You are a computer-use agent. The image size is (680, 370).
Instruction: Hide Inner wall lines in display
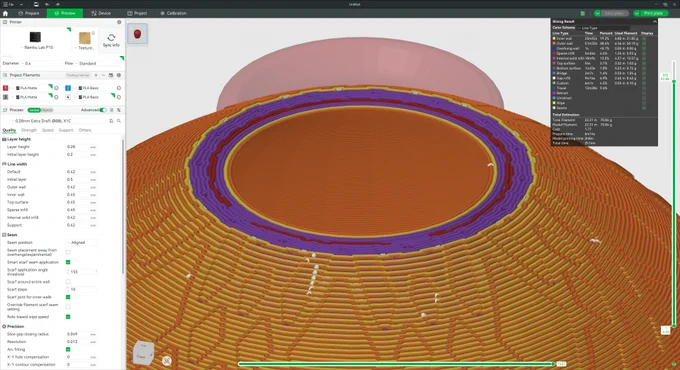[644, 39]
